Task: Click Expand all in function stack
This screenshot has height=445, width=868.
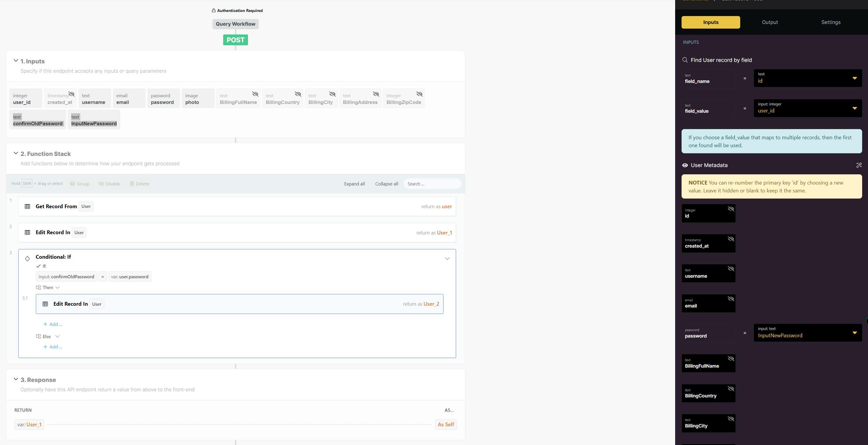Action: pos(354,184)
